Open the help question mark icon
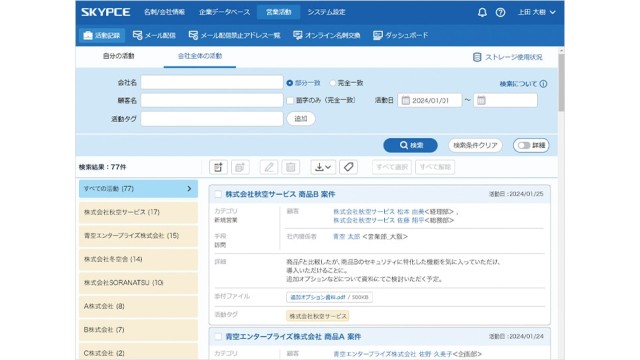The height and width of the screenshot is (360, 640). pos(500,12)
